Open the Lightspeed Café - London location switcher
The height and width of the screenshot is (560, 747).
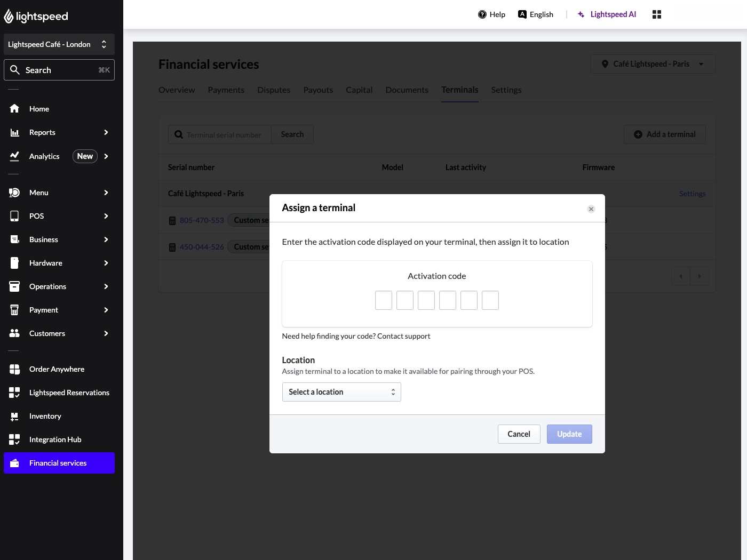[59, 44]
